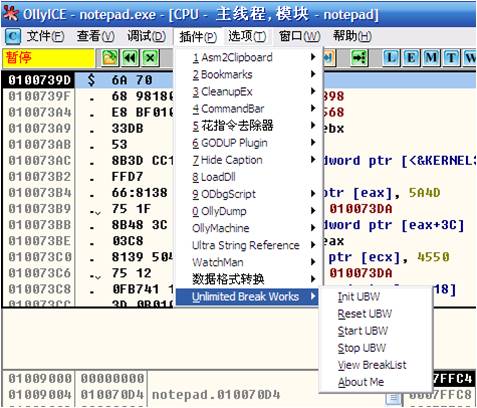The height and width of the screenshot is (408, 477).
Task: Click the second 010073DA jump target
Action: [361, 273]
